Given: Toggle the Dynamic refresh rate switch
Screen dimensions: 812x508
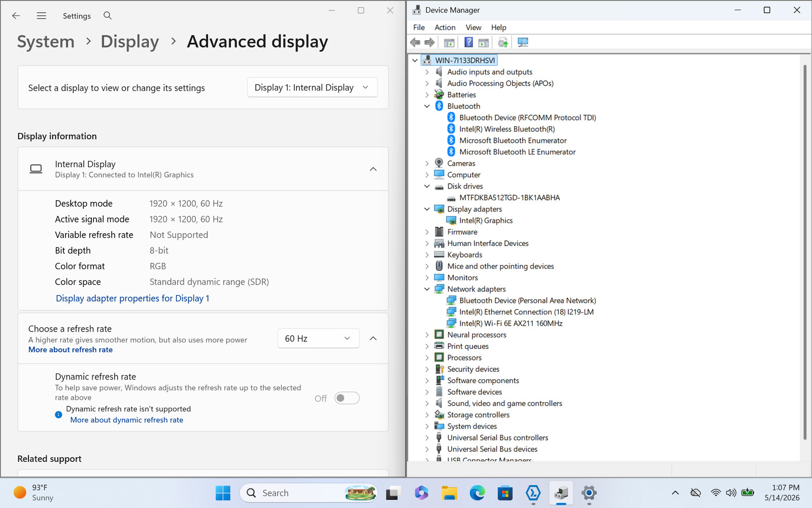Looking at the screenshot, I should point(347,398).
